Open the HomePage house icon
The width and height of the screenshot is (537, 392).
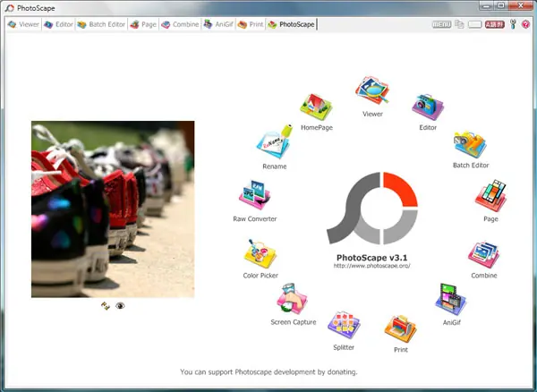point(316,107)
